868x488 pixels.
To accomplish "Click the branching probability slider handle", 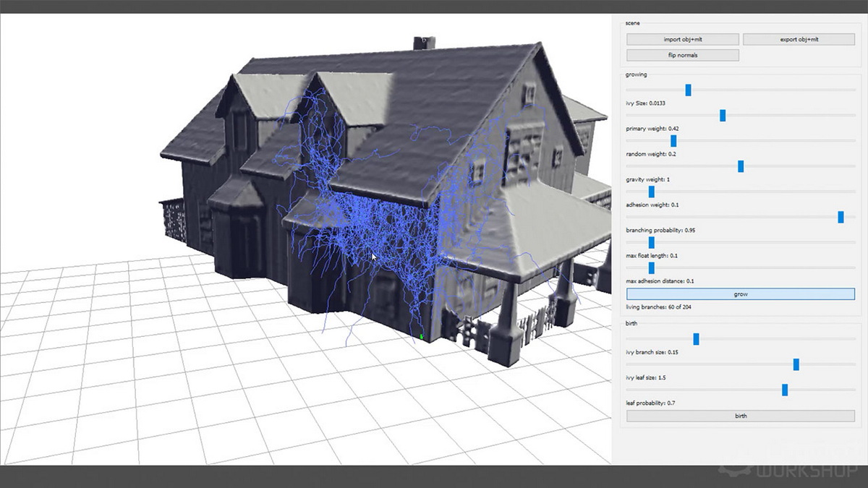I will pyautogui.click(x=841, y=217).
